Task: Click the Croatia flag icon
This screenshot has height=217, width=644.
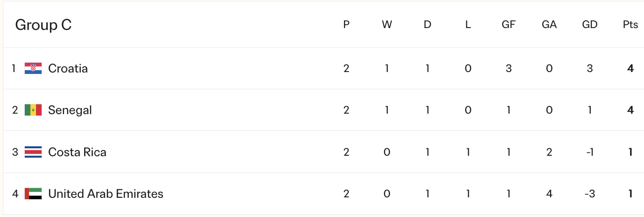Action: pos(33,68)
